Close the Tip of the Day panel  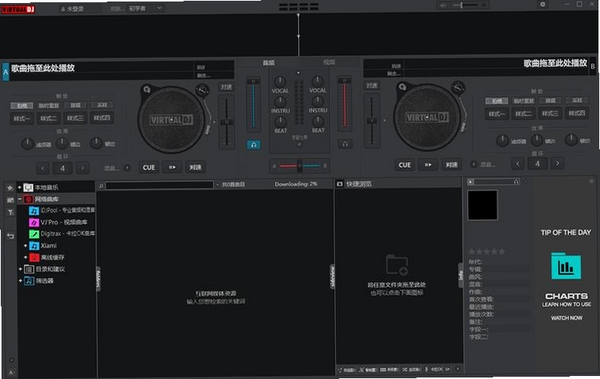point(592,181)
